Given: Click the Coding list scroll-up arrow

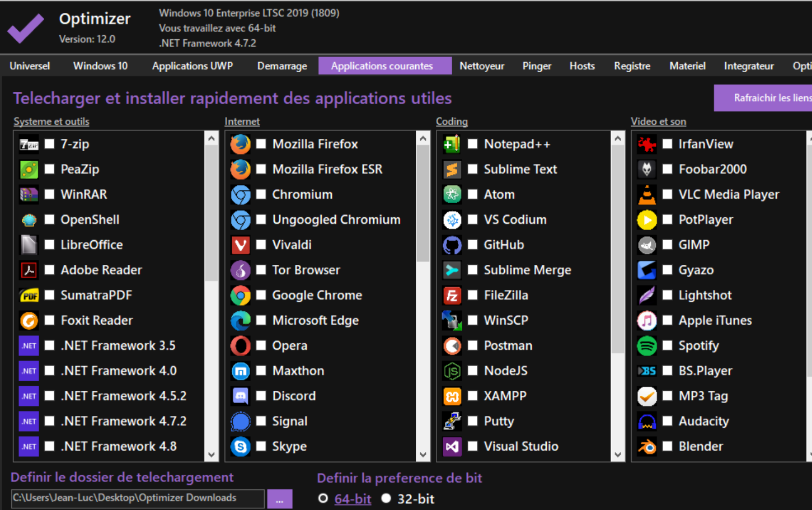Looking at the screenshot, I should (x=618, y=138).
